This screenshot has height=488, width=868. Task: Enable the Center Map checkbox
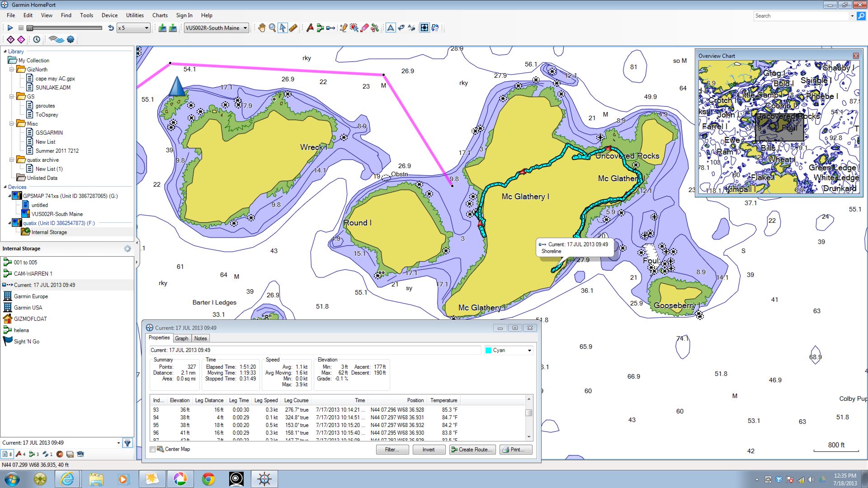[x=153, y=450]
